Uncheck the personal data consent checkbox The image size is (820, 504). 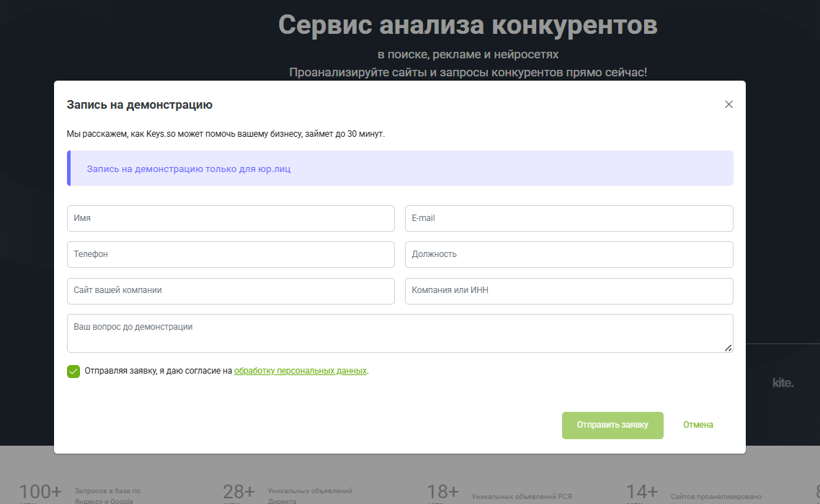click(73, 372)
